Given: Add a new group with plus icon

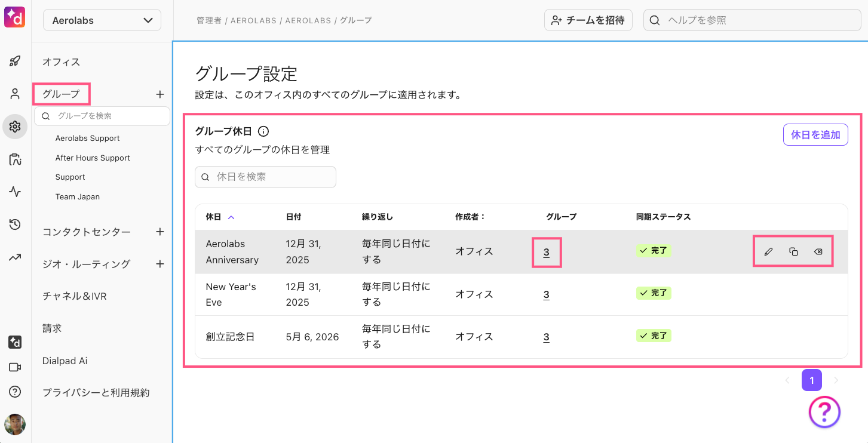Looking at the screenshot, I should (160, 94).
